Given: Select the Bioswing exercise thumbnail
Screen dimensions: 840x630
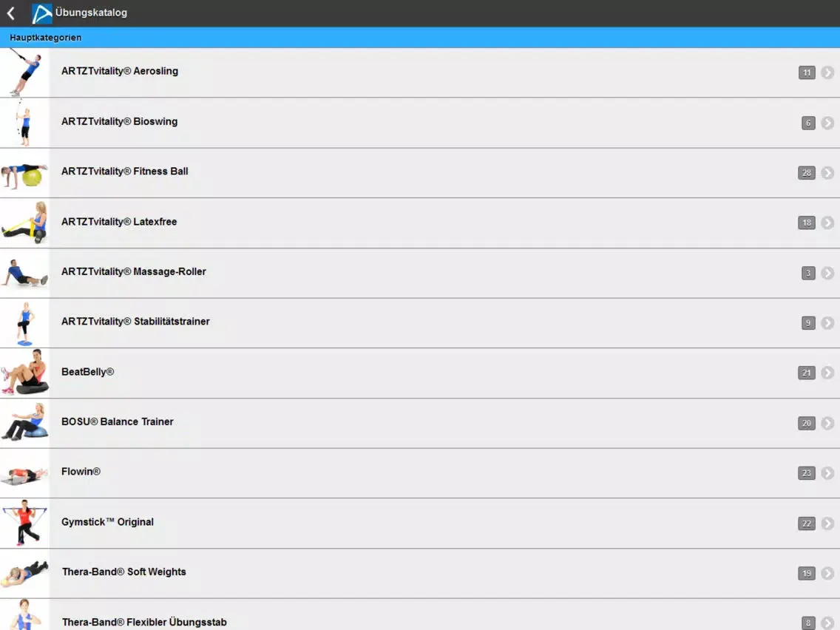Looking at the screenshot, I should (x=24, y=123).
